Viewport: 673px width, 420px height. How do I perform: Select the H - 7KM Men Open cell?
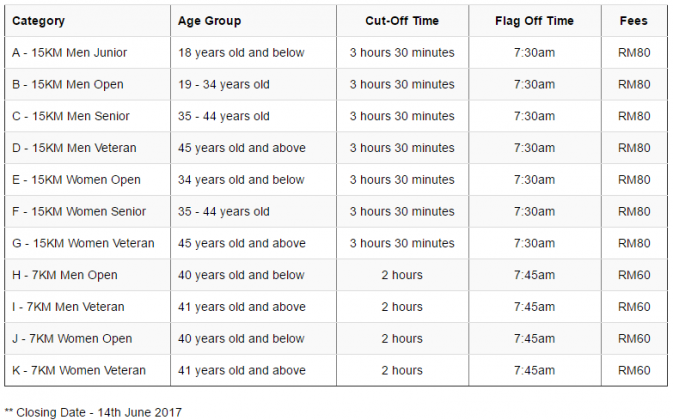pos(65,275)
